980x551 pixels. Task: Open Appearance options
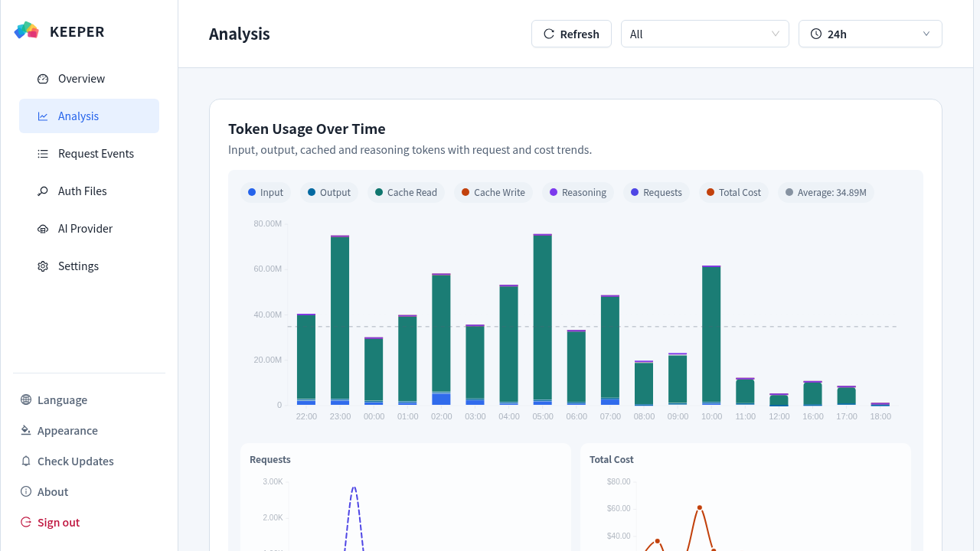point(89,430)
